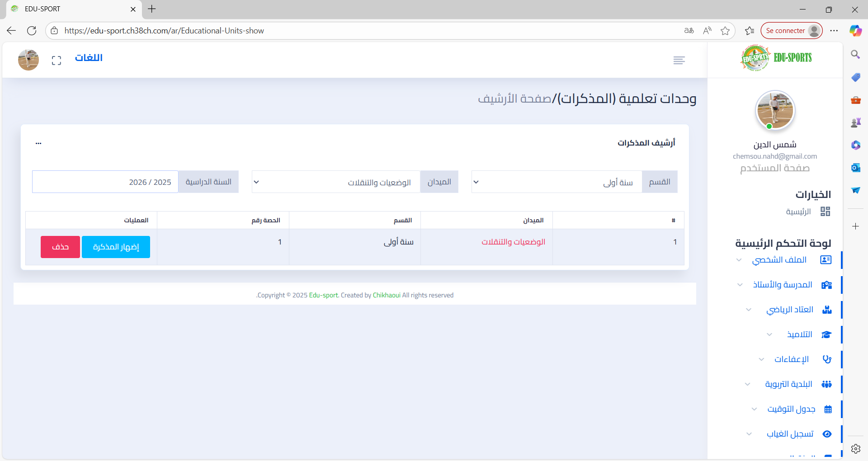Screen dimensions: 868x461
Task: Open the الرئيسية dashboard grid icon
Action: [825, 212]
